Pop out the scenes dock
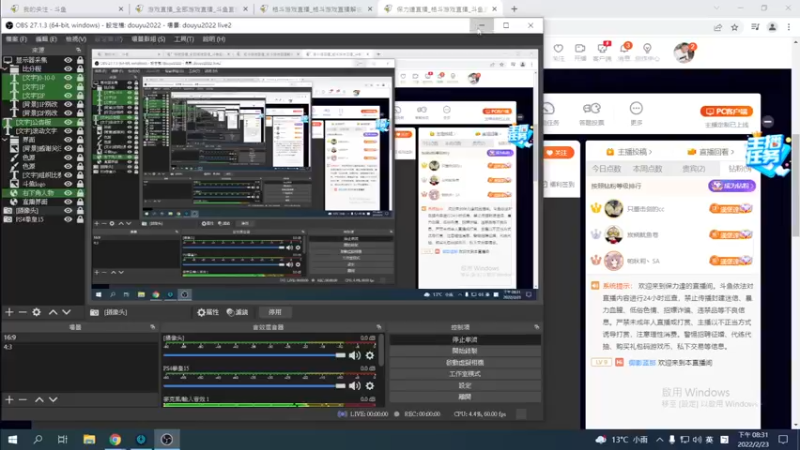Screen dimensions: 800x450 (153, 327)
